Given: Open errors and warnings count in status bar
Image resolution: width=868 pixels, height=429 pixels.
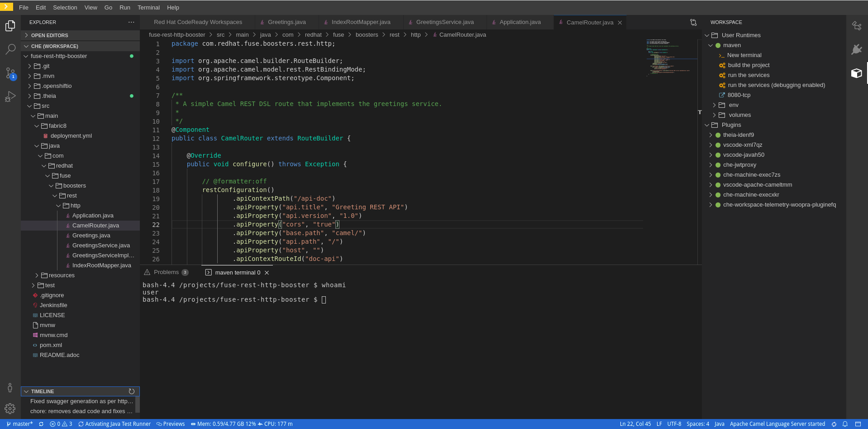Looking at the screenshot, I should click(61, 424).
